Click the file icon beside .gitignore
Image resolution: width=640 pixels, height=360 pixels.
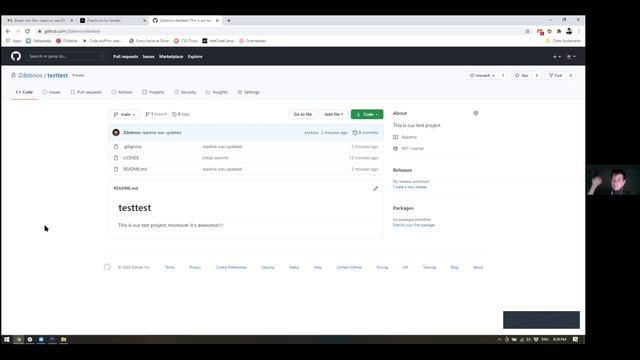coord(116,147)
